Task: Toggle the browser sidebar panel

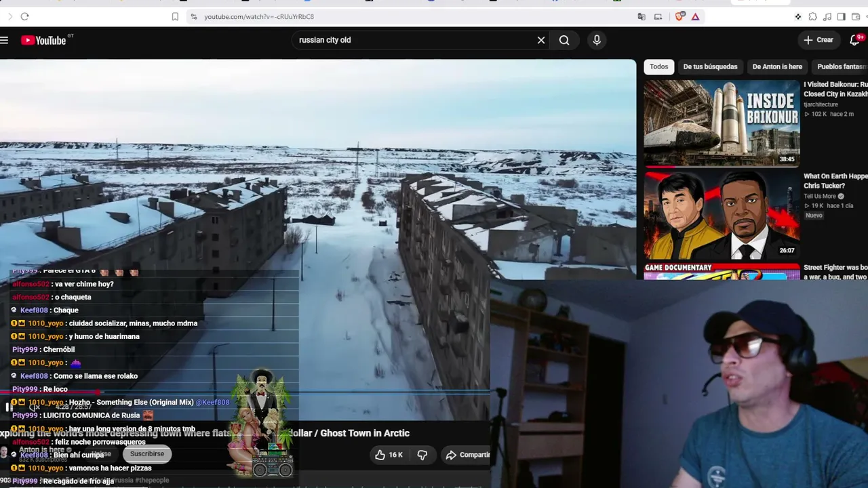Action: [x=841, y=16]
